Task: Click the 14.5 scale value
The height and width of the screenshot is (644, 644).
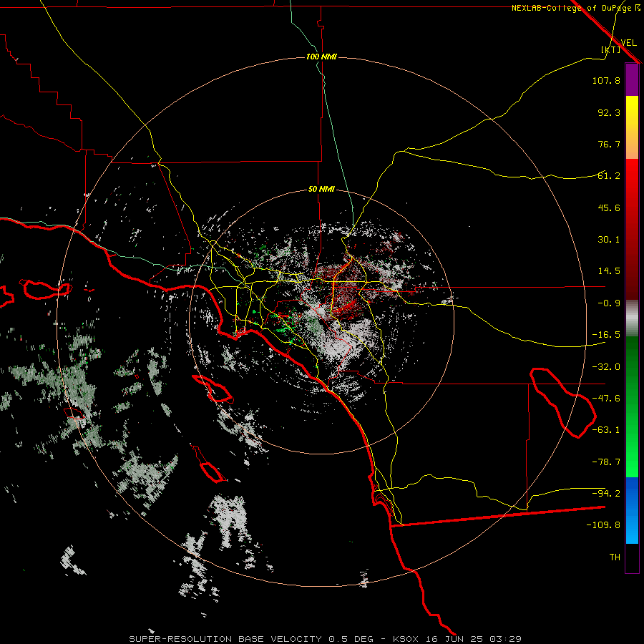Action: (609, 271)
